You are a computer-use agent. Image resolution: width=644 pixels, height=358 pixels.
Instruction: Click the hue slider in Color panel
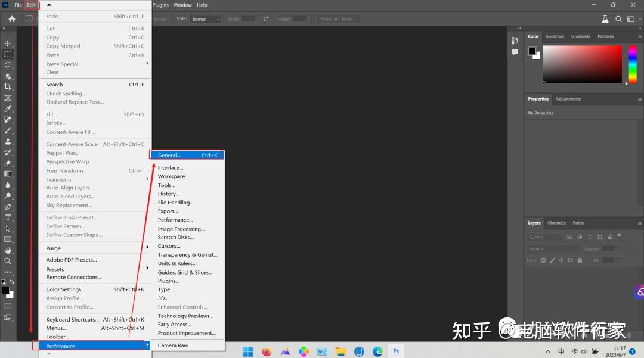pyautogui.click(x=633, y=64)
